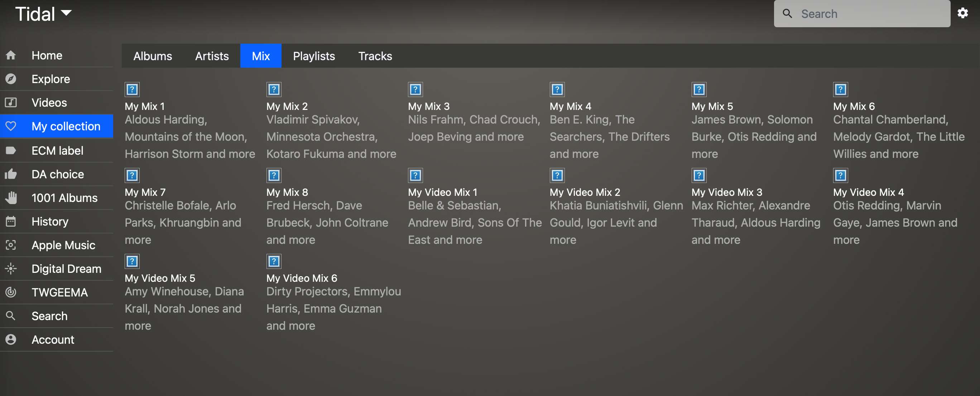Image resolution: width=980 pixels, height=396 pixels.
Task: Click the 1001 Albums hand icon
Action: point(11,197)
